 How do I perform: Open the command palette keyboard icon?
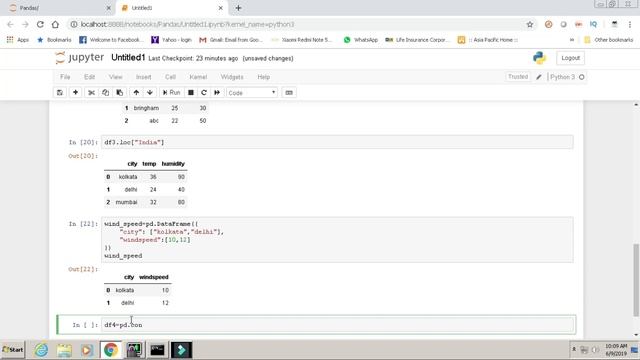[289, 93]
